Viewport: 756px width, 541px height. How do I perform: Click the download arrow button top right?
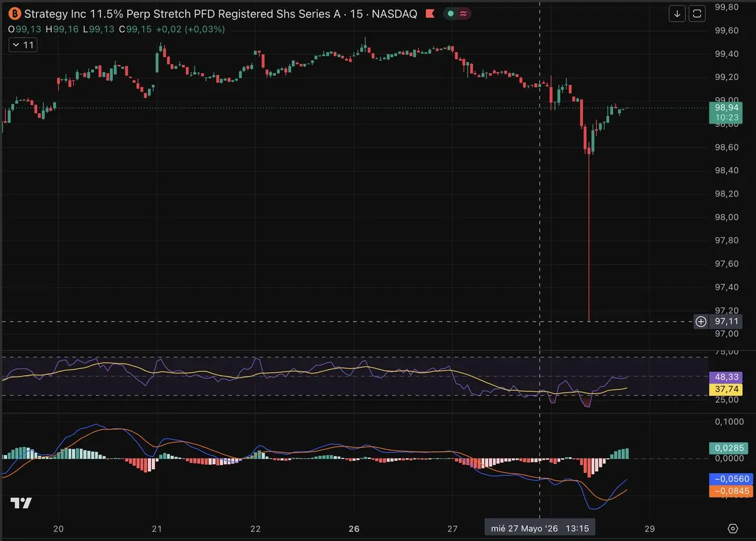click(677, 13)
